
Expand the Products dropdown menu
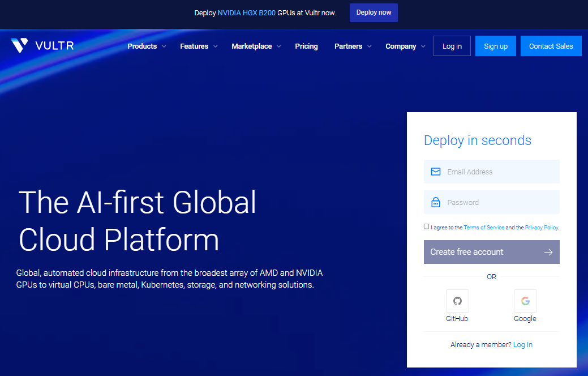coord(147,46)
